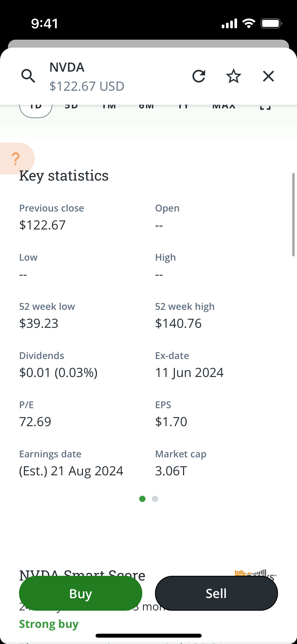Show the 1Y chart range
The width and height of the screenshot is (297, 644).
(183, 107)
